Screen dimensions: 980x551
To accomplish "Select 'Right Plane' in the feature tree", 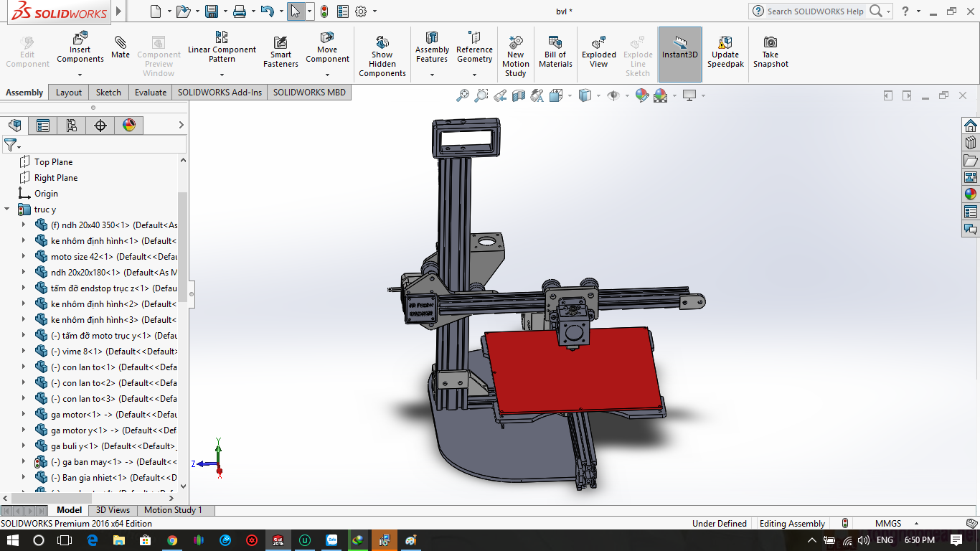I will pyautogui.click(x=55, y=178).
